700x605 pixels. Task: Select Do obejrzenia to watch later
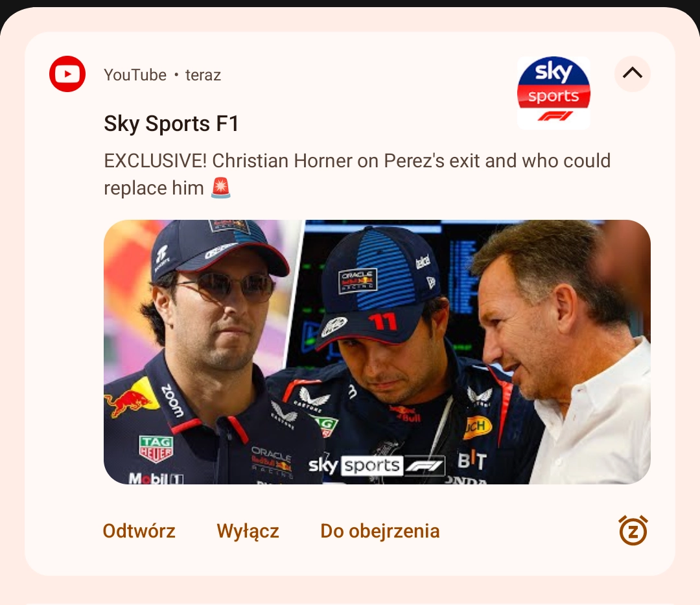[380, 531]
